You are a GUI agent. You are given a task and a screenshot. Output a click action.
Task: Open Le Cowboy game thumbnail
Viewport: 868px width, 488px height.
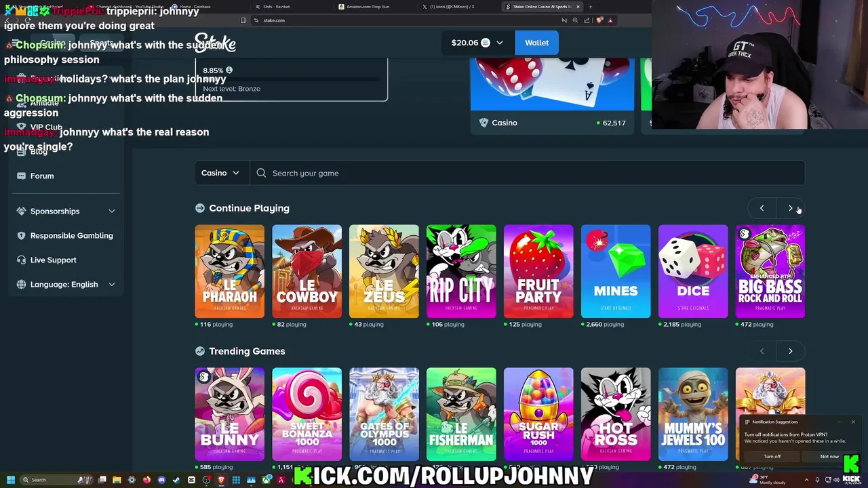(307, 271)
